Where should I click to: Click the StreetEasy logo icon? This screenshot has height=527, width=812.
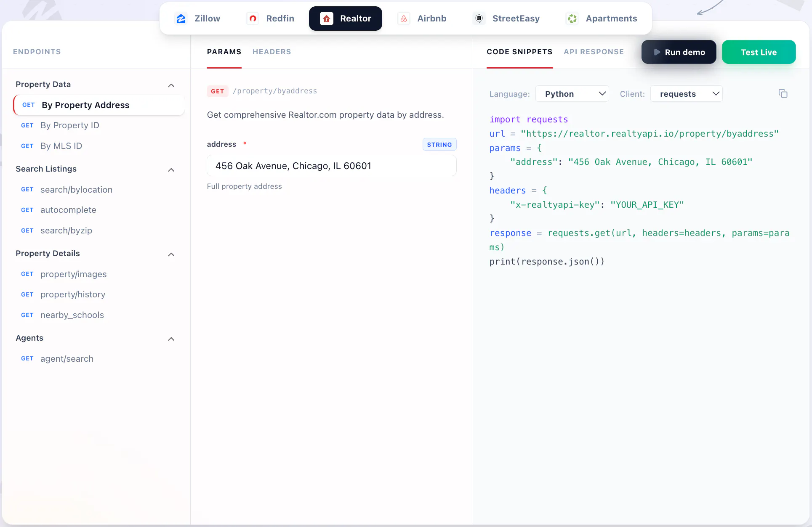[479, 19]
